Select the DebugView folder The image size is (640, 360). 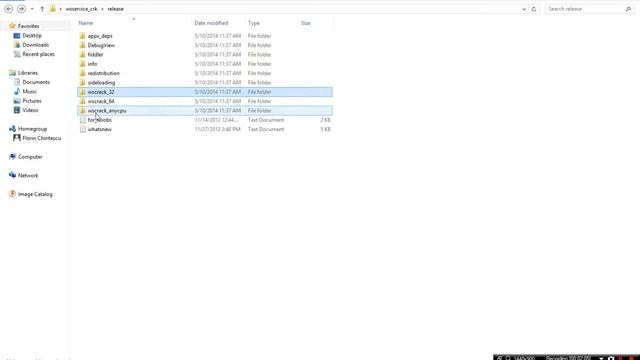(x=205, y=45)
